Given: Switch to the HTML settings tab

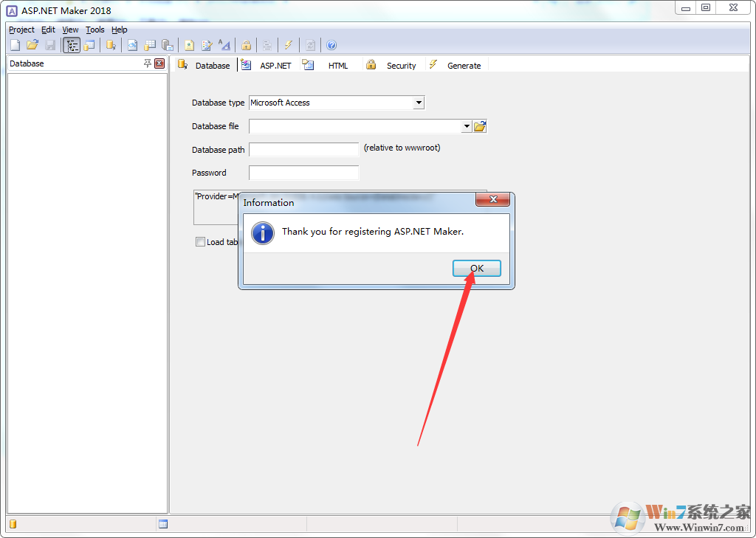Looking at the screenshot, I should pyautogui.click(x=338, y=65).
